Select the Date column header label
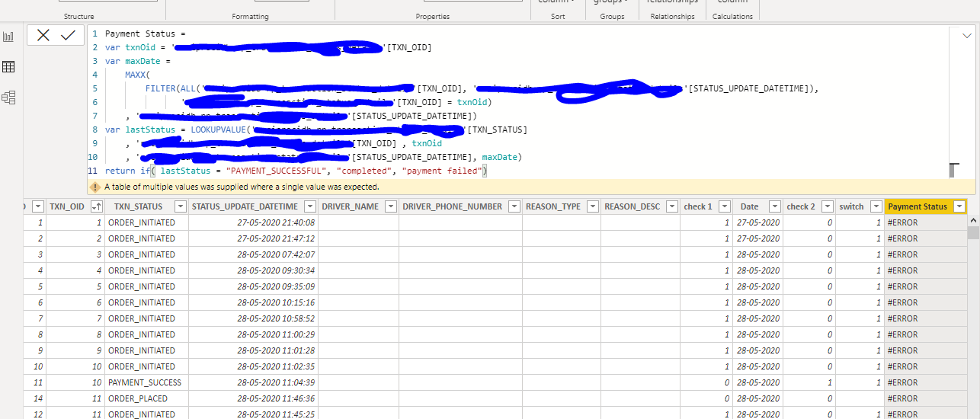980x419 pixels. pos(750,206)
